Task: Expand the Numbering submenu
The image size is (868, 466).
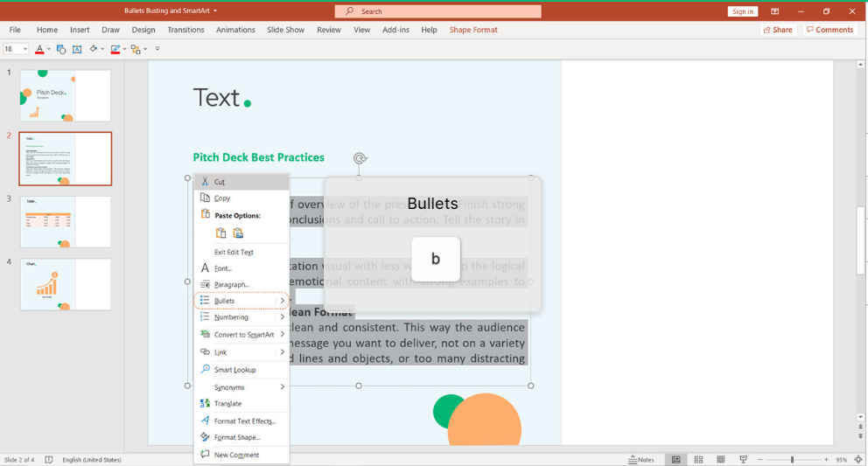Action: pos(283,317)
